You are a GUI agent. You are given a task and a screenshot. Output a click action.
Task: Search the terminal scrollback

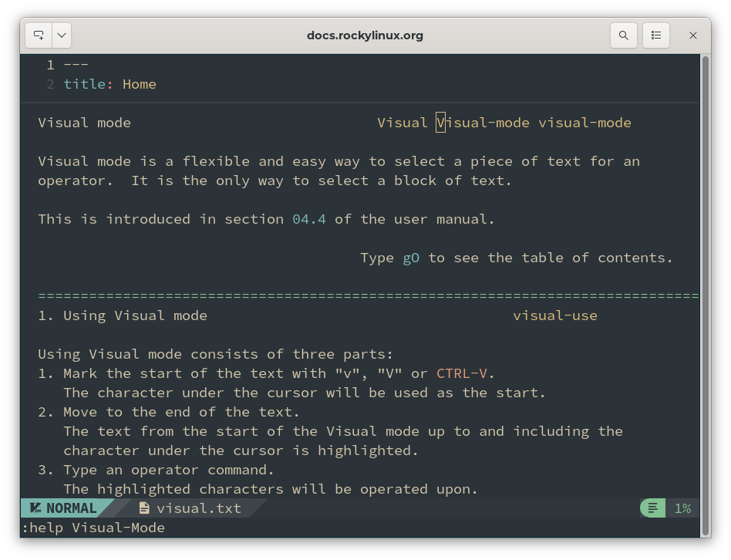[x=623, y=35]
